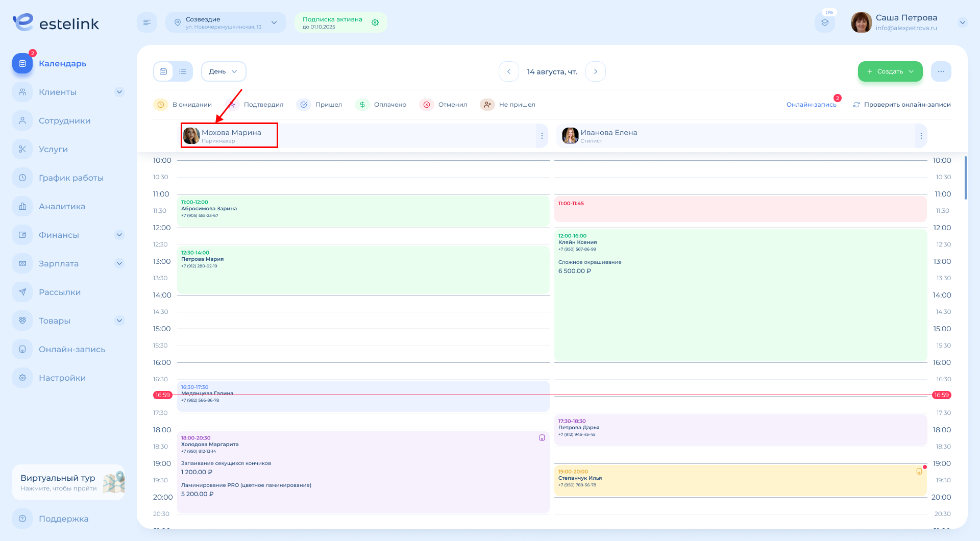Open the День view period dropdown
Viewport: 980px width, 541px height.
click(224, 71)
